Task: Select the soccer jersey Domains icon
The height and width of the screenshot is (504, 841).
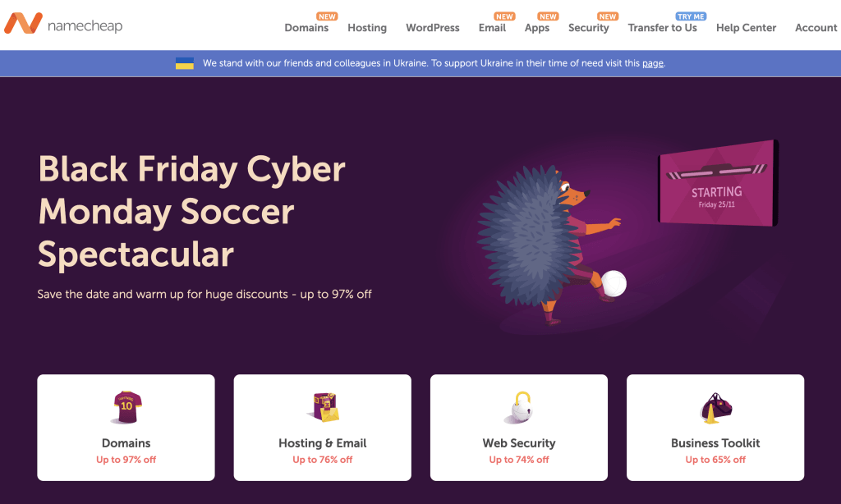Action: (x=126, y=407)
